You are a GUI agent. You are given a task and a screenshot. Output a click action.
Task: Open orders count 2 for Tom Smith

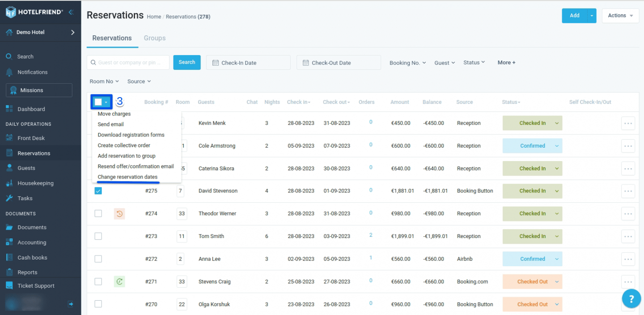coord(371,235)
